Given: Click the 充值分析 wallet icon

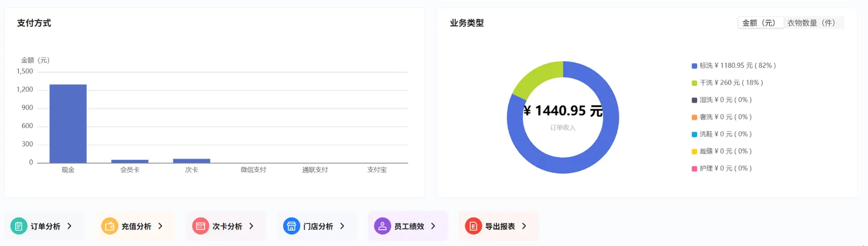Looking at the screenshot, I should 110,226.
